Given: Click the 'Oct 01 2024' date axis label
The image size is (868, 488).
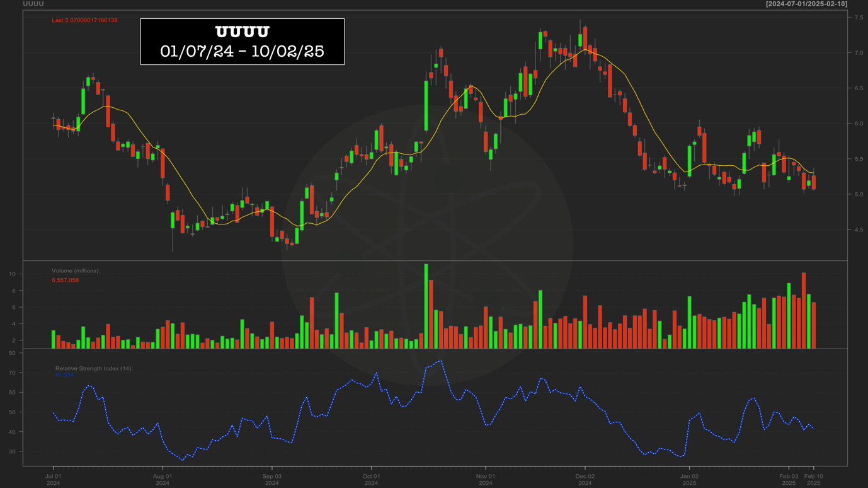Looking at the screenshot, I should pyautogui.click(x=371, y=480).
